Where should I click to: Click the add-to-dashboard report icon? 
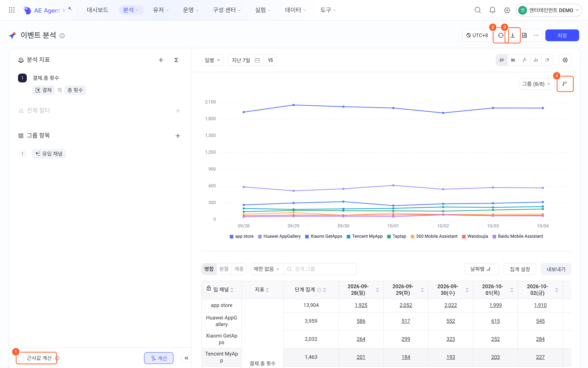[524, 36]
